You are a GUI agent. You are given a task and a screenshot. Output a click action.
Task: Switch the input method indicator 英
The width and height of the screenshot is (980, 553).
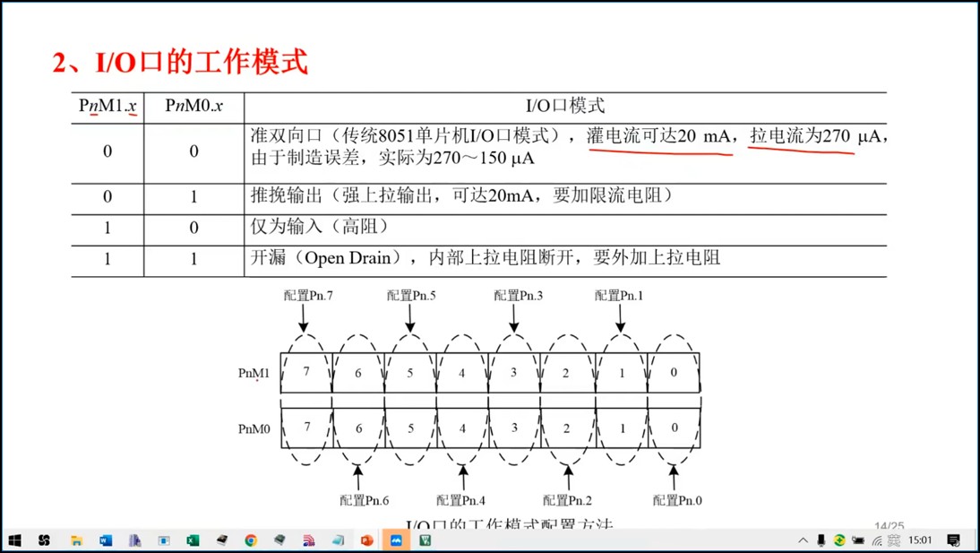coord(893,540)
